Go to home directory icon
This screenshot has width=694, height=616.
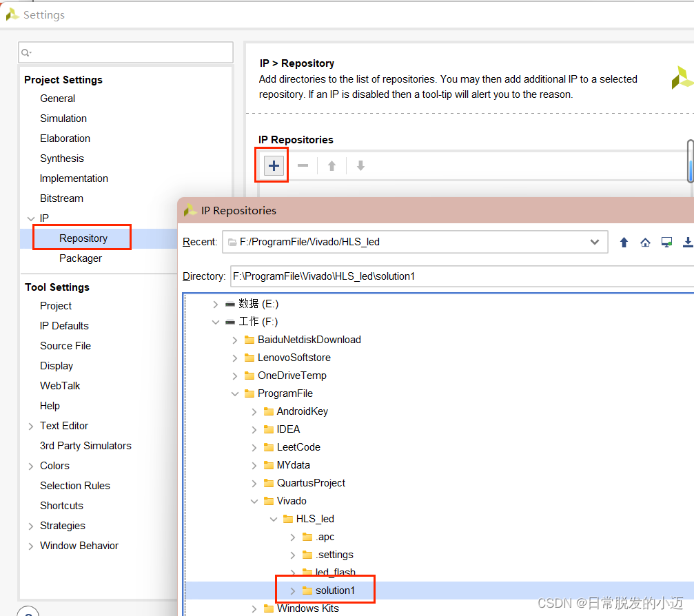[x=645, y=242]
